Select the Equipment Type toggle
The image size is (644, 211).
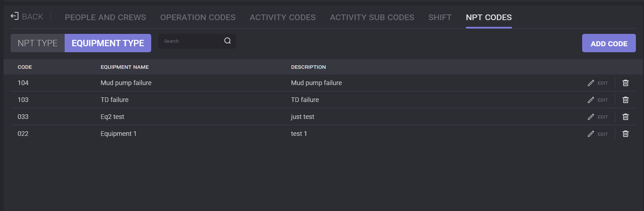pyautogui.click(x=108, y=43)
